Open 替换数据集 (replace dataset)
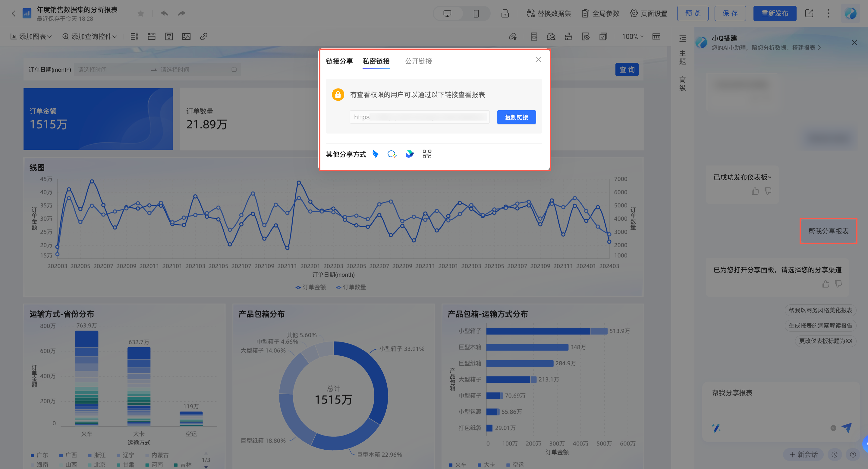Image resolution: width=868 pixels, height=469 pixels. 549,14
